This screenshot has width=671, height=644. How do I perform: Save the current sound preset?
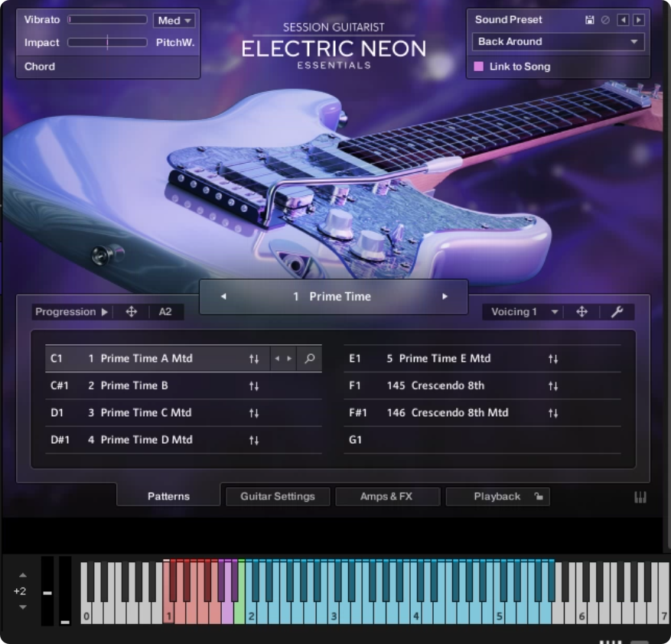[x=589, y=20]
